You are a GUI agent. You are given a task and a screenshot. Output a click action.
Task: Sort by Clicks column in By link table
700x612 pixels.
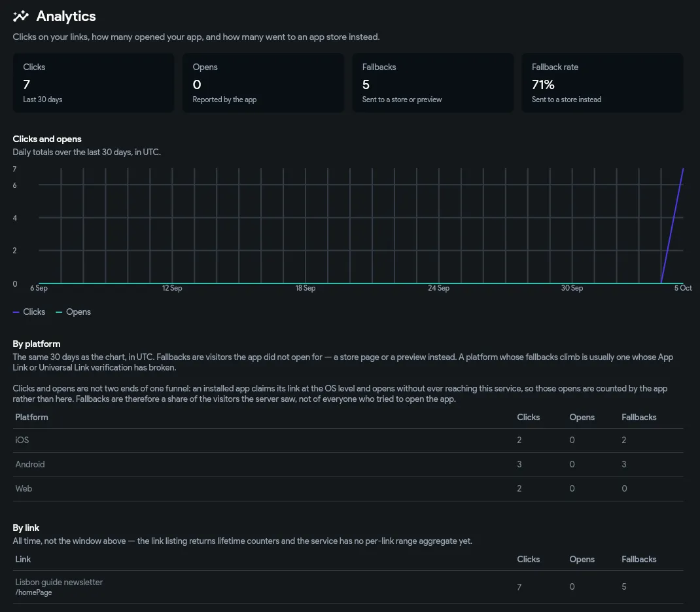click(x=528, y=559)
